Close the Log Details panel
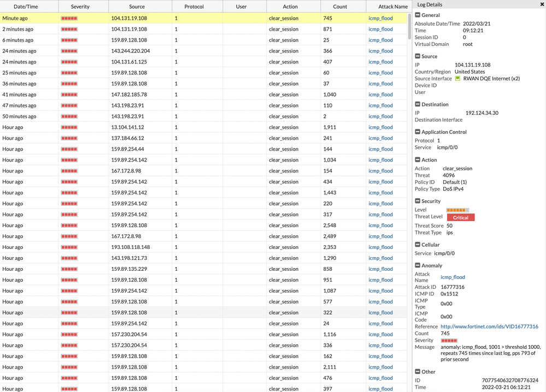 (542, 5)
